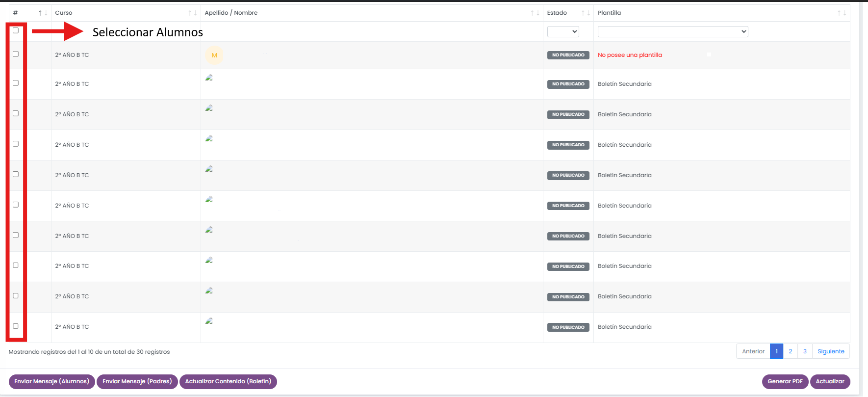Click the Estado column header label

[x=557, y=13]
